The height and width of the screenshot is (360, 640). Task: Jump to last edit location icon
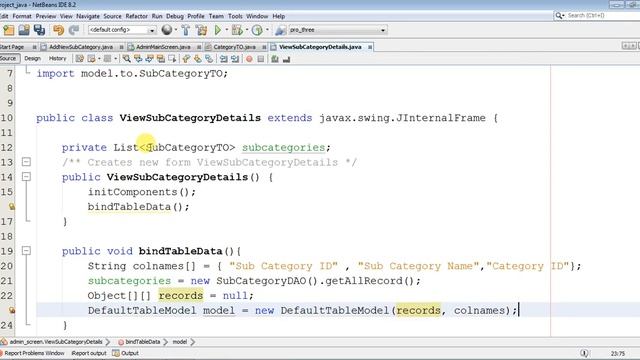[x=80, y=59]
